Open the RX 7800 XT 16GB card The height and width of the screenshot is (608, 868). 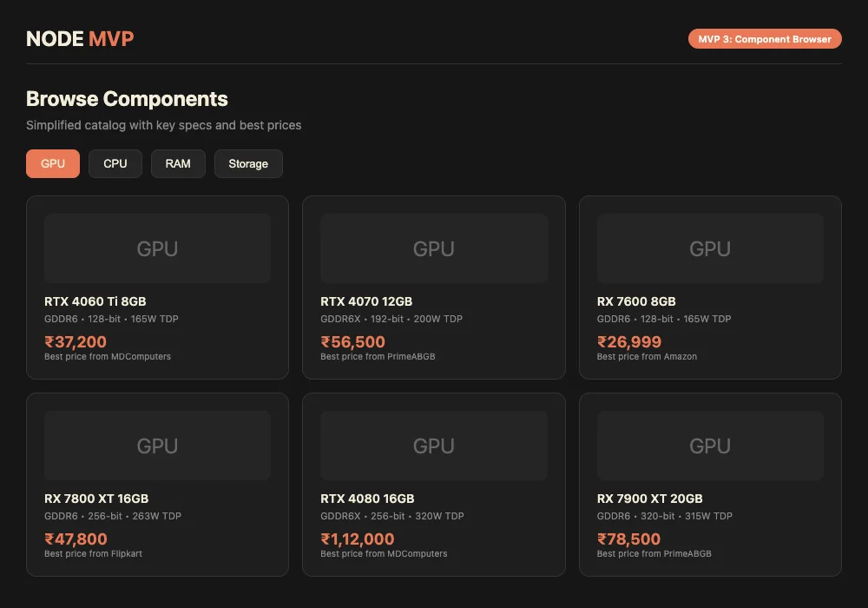pos(157,485)
